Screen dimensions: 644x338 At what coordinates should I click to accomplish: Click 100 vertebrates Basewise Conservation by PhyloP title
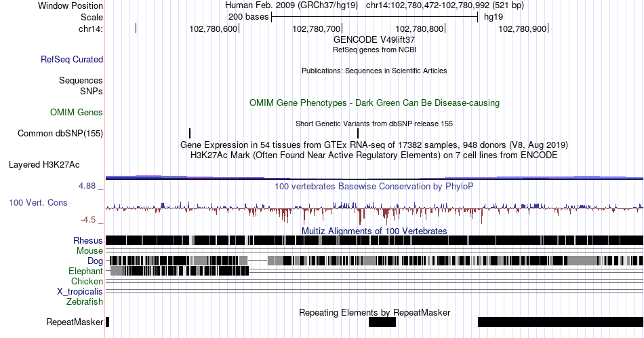pos(374,186)
